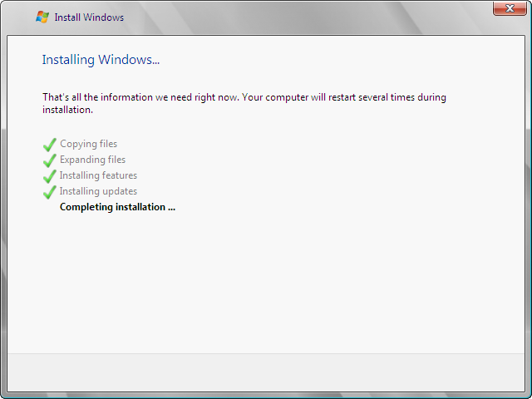The width and height of the screenshot is (532, 399).
Task: Click the 'Installing updates' step text
Action: point(98,191)
